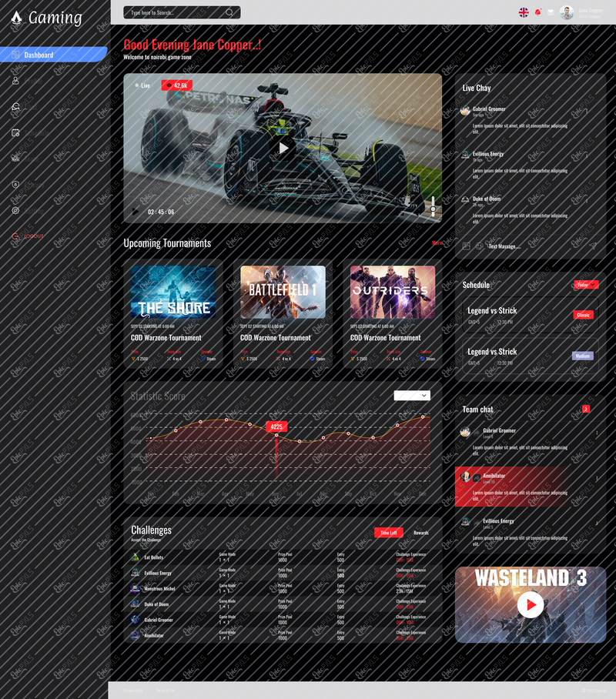Image resolution: width=616 pixels, height=699 pixels.
Task: Click the Medium schedule badge
Action: (583, 356)
